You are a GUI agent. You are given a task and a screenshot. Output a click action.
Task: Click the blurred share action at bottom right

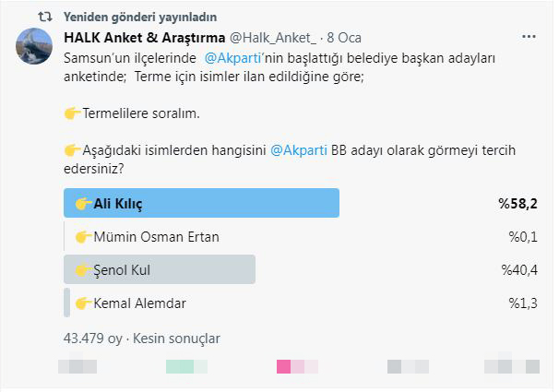512,366
